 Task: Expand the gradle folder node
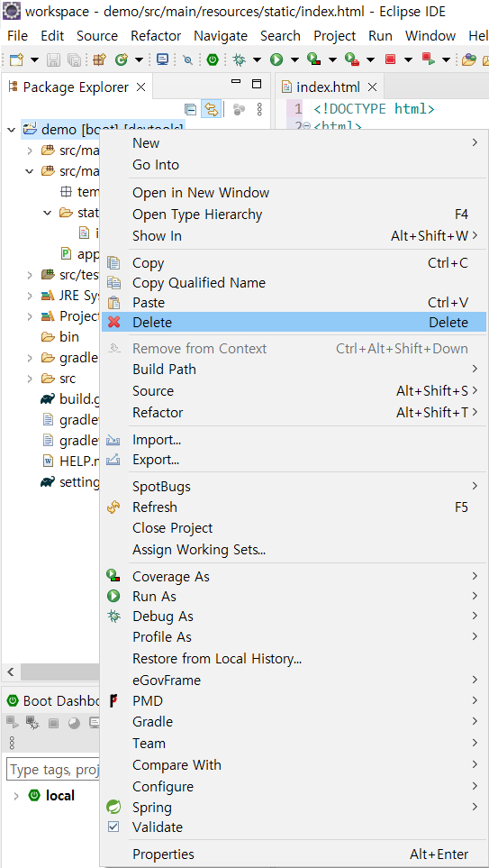pyautogui.click(x=30, y=358)
